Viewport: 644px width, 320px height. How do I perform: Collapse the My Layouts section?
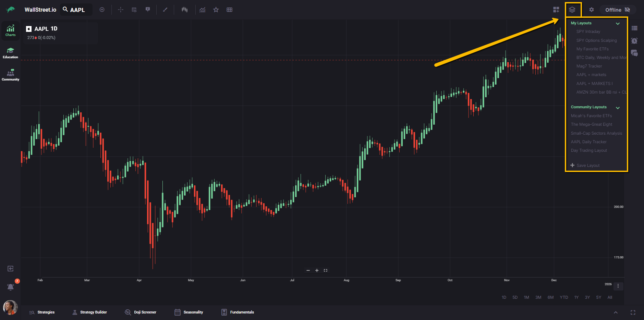618,23
